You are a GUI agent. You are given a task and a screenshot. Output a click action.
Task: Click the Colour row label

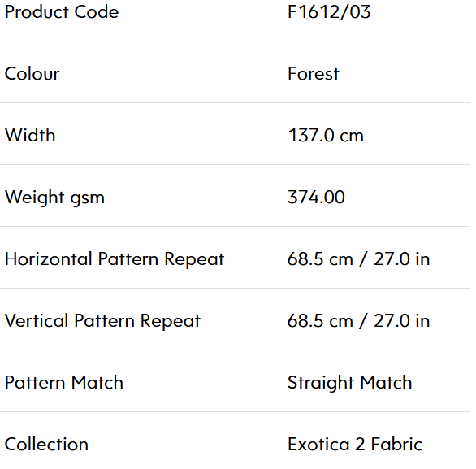click(x=32, y=74)
